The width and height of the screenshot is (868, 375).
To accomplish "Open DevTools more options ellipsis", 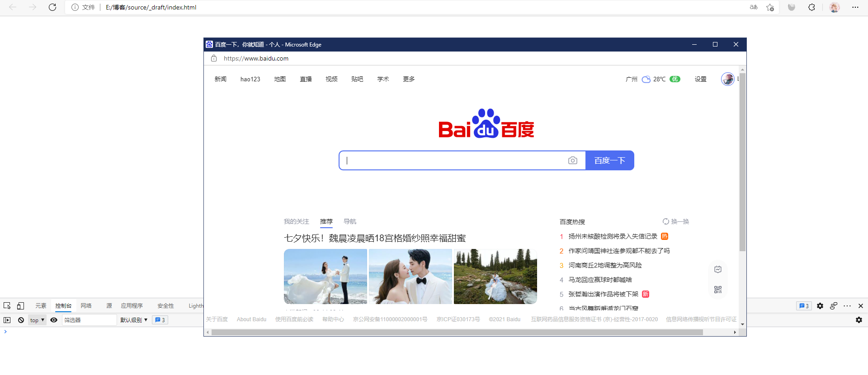I will tap(847, 306).
